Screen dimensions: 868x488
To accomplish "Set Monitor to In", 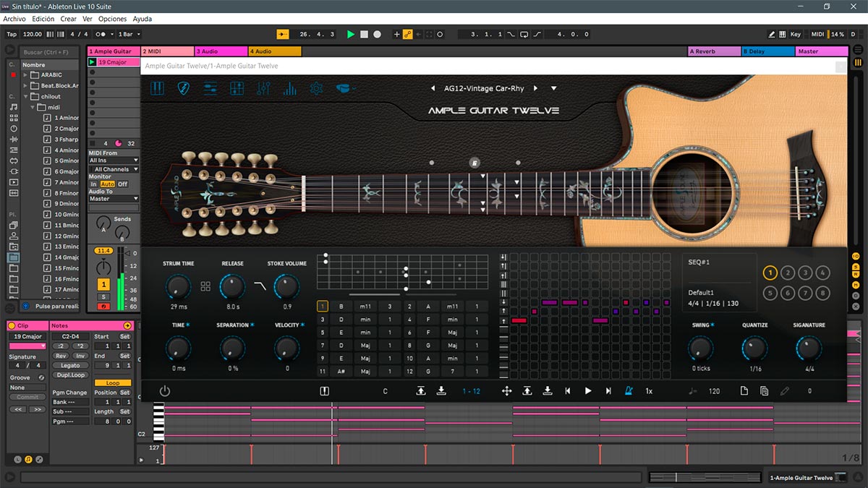I will coord(93,184).
